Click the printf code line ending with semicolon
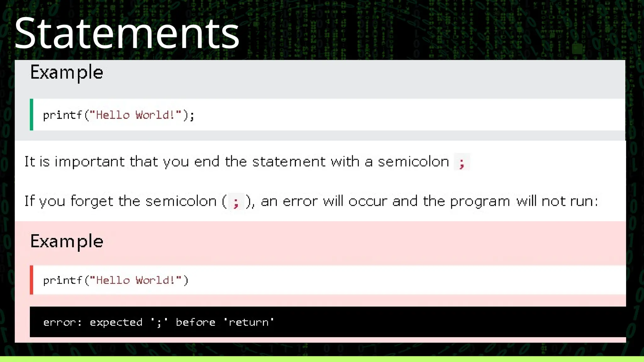The image size is (644, 362). [x=119, y=115]
